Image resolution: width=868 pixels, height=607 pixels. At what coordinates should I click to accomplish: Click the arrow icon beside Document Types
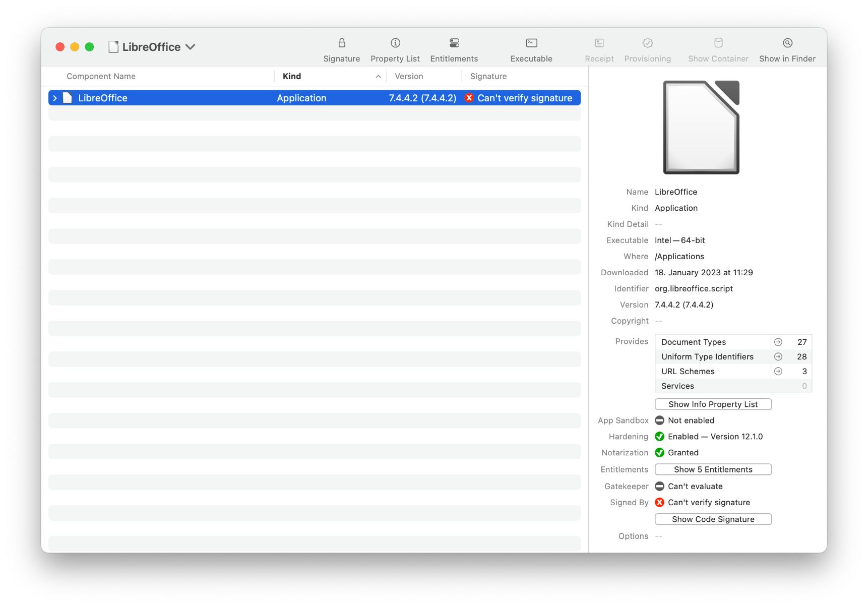coord(778,342)
